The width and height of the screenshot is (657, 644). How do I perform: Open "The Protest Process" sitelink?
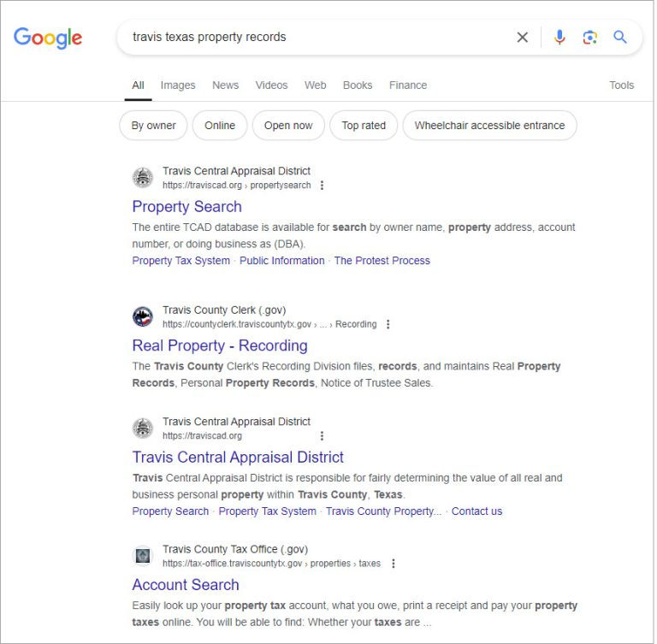382,261
